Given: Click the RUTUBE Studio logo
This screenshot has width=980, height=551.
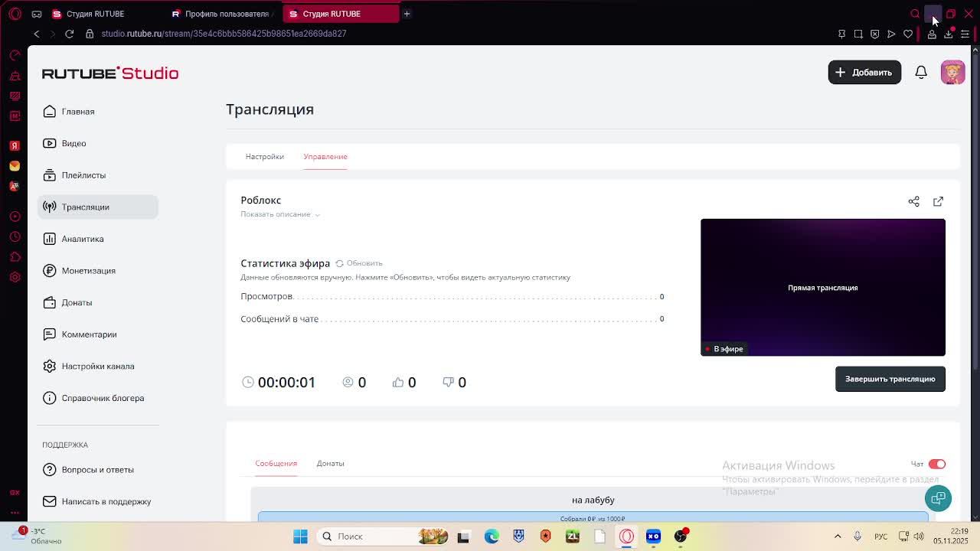Looking at the screenshot, I should (110, 73).
